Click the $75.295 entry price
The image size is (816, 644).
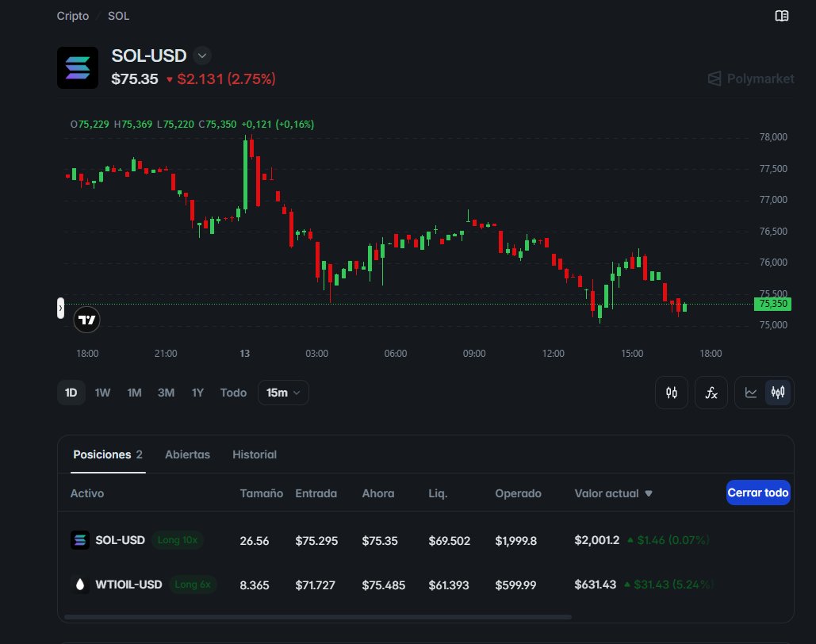tap(316, 541)
